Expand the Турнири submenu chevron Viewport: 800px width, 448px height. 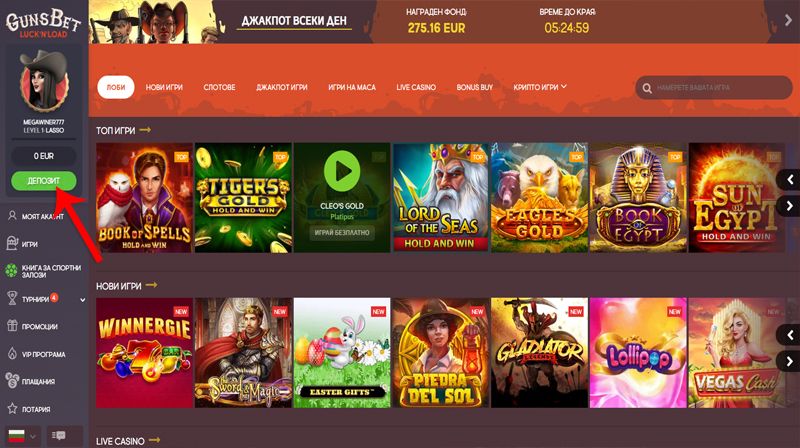click(x=83, y=300)
